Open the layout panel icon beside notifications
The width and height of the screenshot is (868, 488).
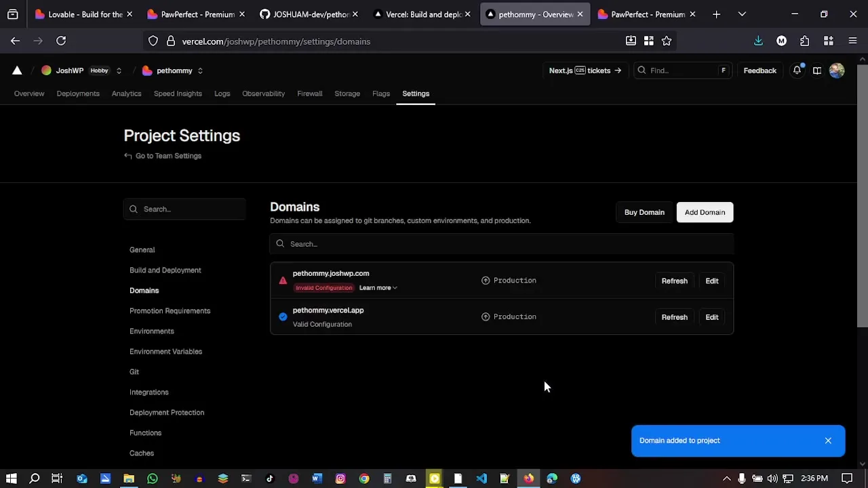click(x=817, y=70)
